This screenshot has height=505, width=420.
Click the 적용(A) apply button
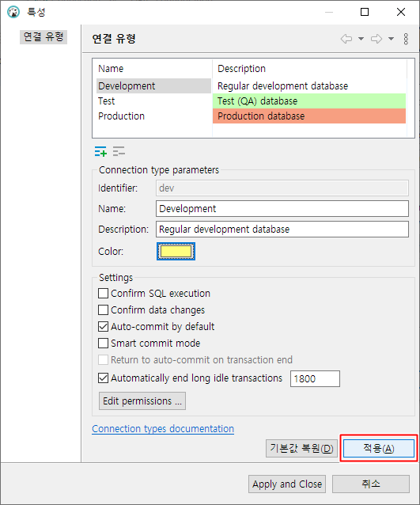coord(379,448)
